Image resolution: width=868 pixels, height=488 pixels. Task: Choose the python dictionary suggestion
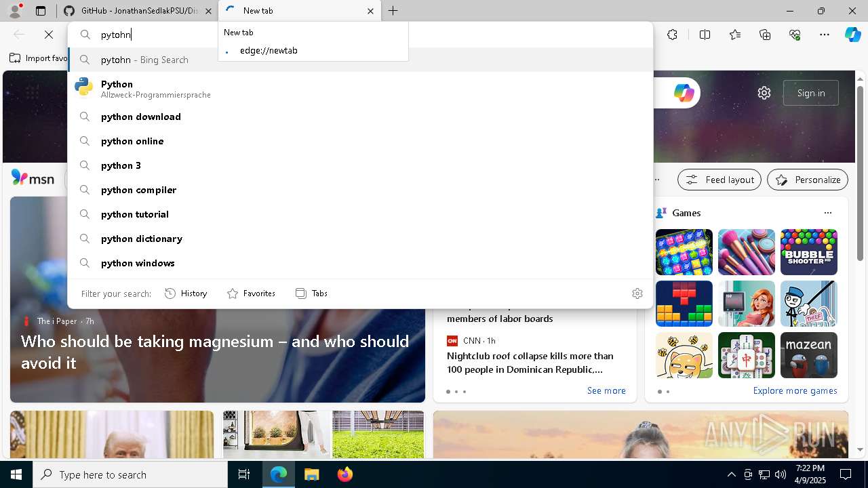360,239
